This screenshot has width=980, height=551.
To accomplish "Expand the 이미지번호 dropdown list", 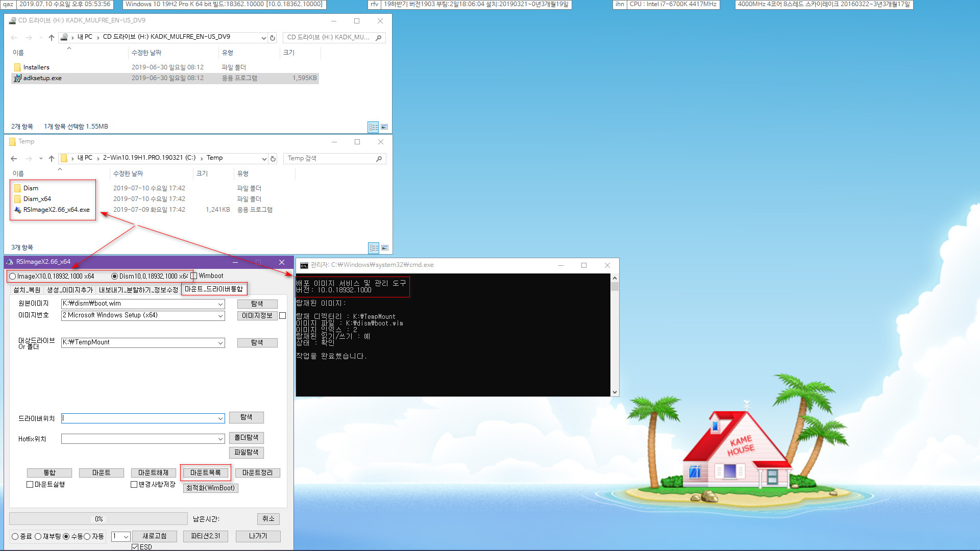I will click(x=220, y=316).
